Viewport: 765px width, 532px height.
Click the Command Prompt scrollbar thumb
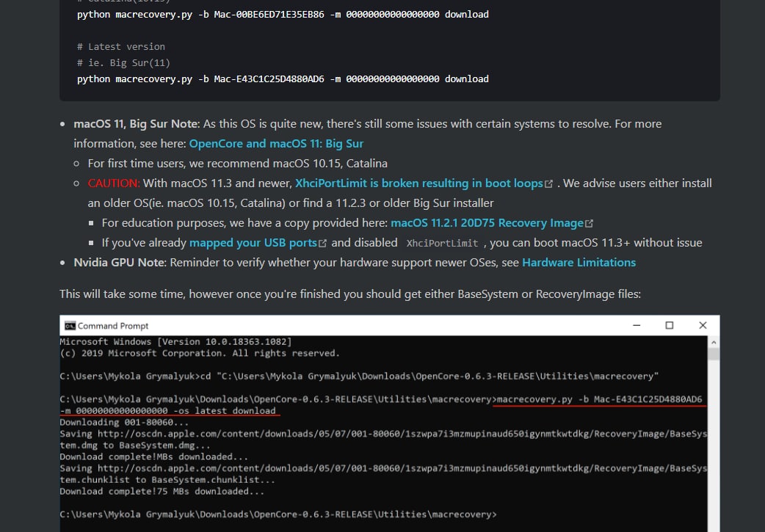click(714, 354)
